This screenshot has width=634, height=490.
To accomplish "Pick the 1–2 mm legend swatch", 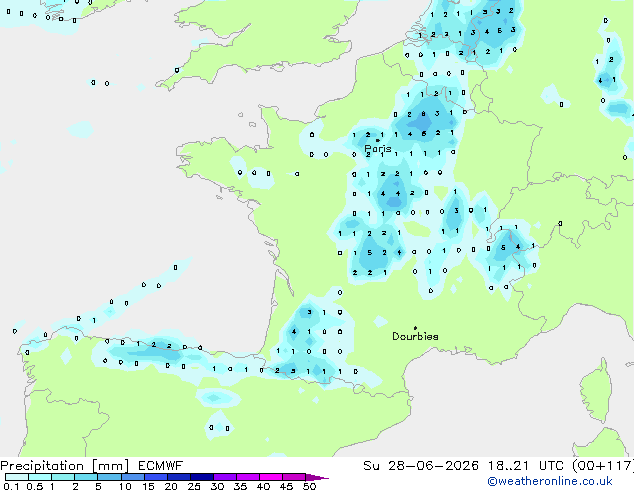I will pyautogui.click(x=63, y=477).
